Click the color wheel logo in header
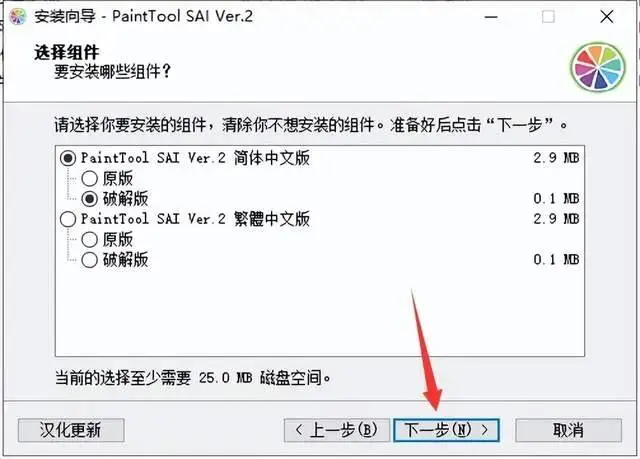 tap(598, 67)
